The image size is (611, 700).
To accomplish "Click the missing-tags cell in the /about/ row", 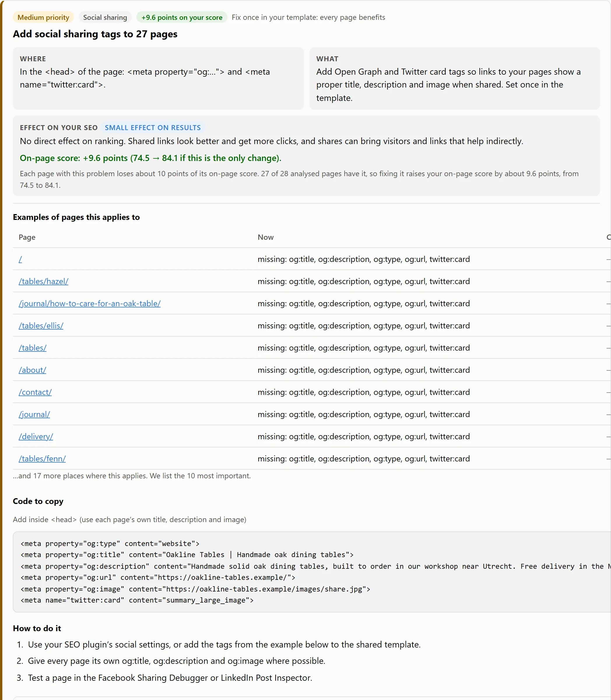I will [364, 370].
